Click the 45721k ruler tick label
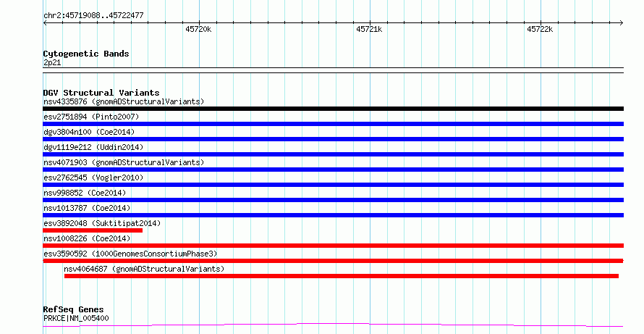 coord(369,29)
